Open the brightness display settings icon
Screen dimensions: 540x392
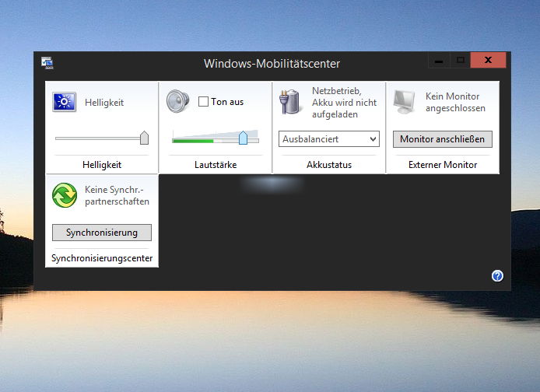point(64,102)
